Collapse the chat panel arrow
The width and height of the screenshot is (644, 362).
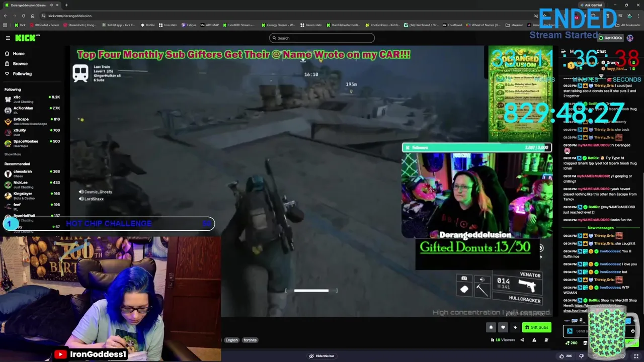pos(563,52)
